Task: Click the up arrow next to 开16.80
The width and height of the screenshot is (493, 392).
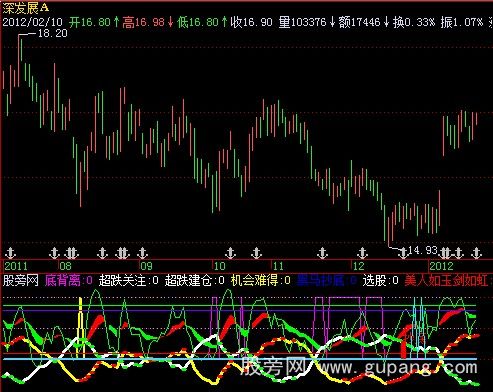Action: [116, 22]
